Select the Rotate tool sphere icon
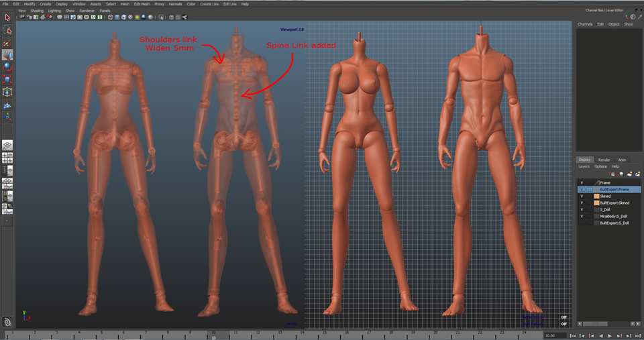 point(7,67)
